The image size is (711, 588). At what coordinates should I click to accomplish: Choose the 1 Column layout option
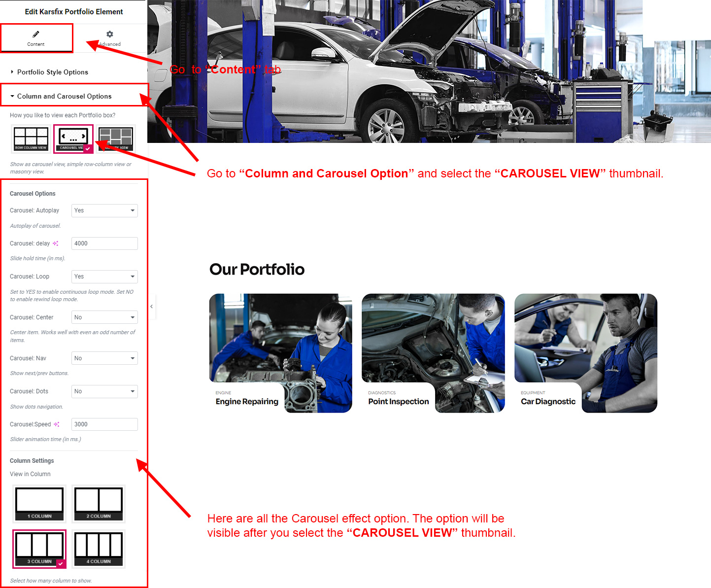39,503
